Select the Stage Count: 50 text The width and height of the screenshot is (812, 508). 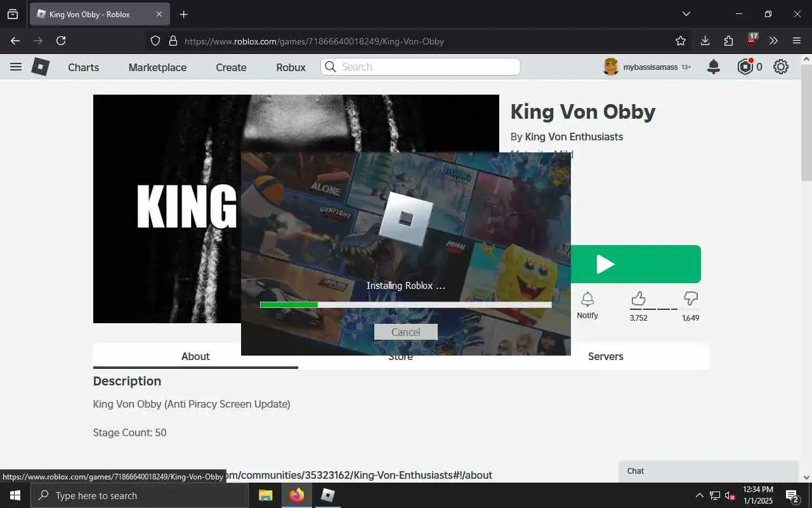point(130,432)
